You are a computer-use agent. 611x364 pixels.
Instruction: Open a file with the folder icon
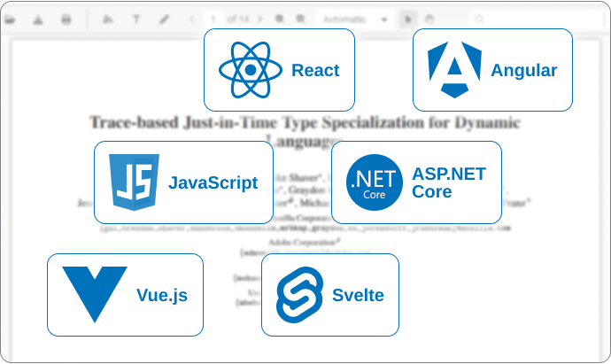pos(10,19)
